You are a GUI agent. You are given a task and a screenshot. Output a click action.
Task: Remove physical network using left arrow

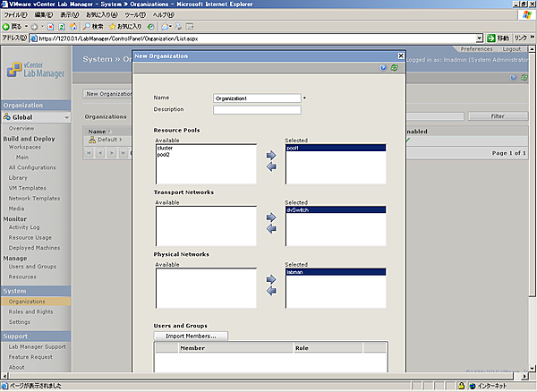point(272,291)
